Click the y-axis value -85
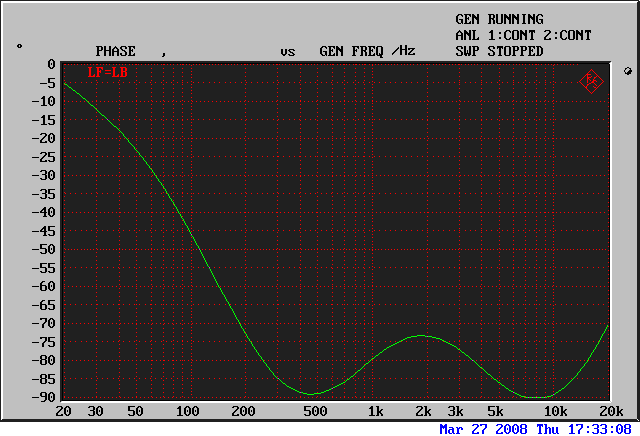 pyautogui.click(x=44, y=379)
